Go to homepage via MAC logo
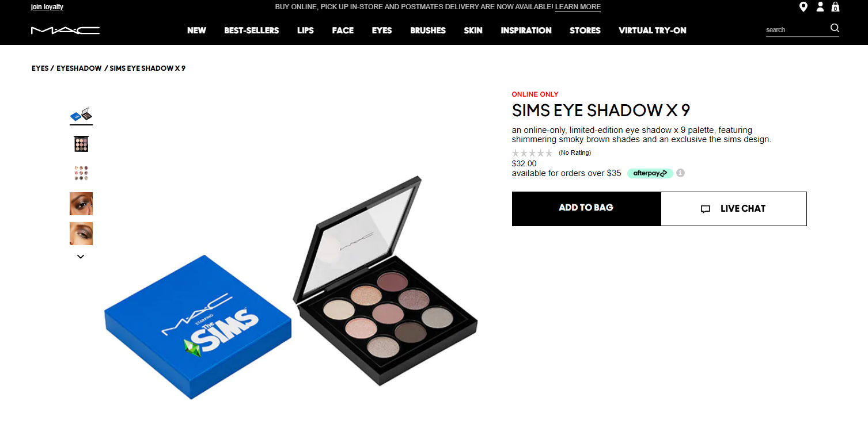The width and height of the screenshot is (868, 439). [x=65, y=30]
